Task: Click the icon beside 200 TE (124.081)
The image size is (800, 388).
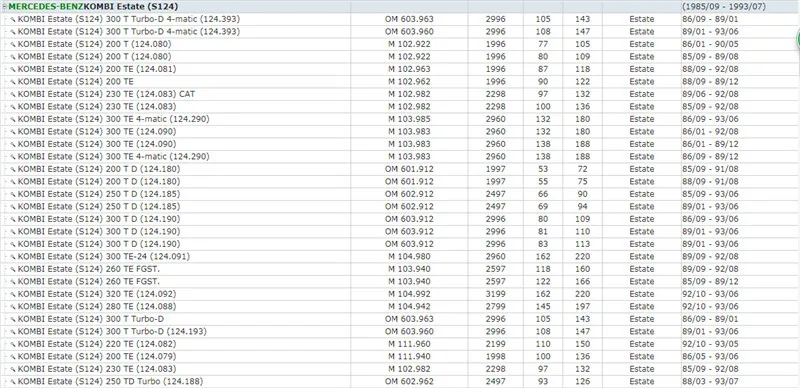Action: (x=13, y=69)
